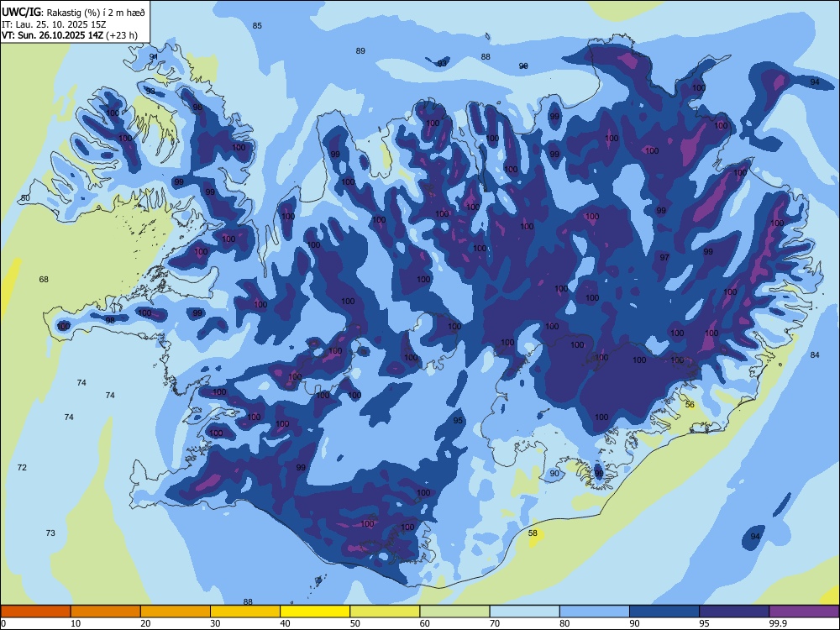Click the legend tick label 10
Viewport: 840px width, 630px height.
76,623
